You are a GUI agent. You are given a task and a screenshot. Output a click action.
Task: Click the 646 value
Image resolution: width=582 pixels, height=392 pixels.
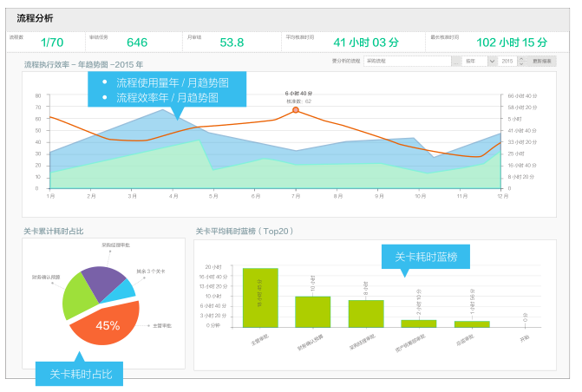click(137, 42)
